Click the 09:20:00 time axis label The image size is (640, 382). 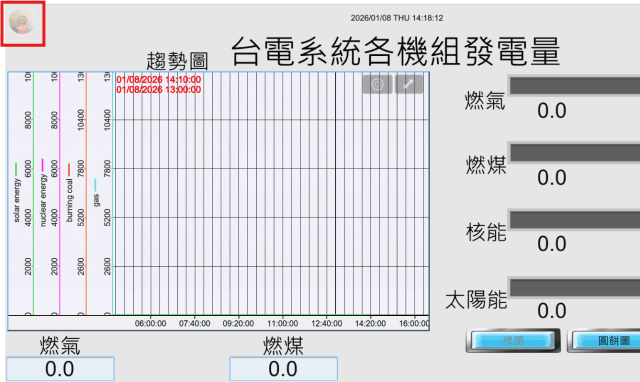pos(238,324)
